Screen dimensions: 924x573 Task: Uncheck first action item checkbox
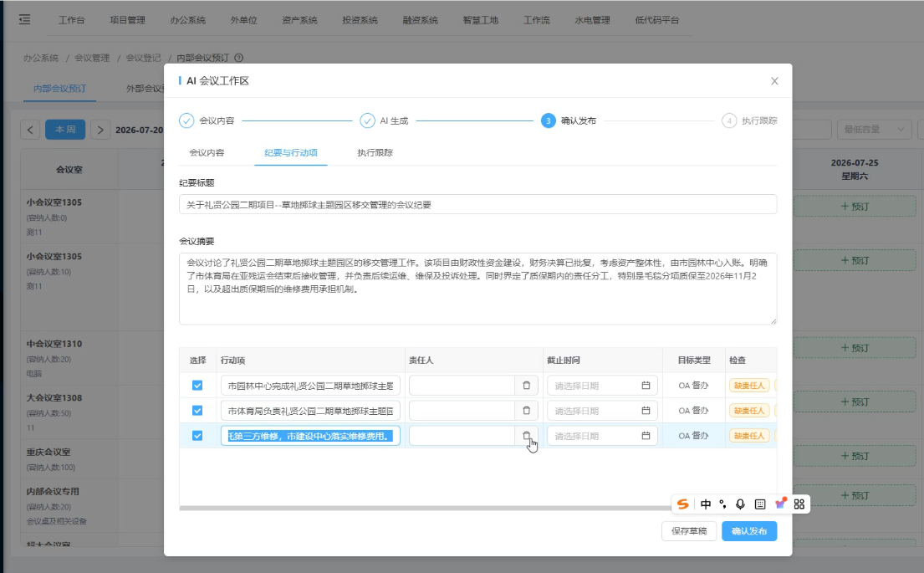pos(197,386)
